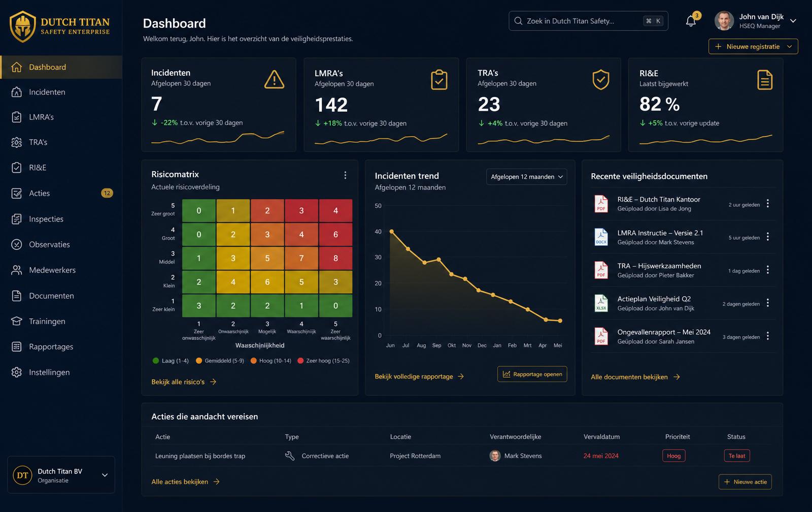
Task: Click the warning triangle icon on Incidenten card
Action: tap(274, 80)
